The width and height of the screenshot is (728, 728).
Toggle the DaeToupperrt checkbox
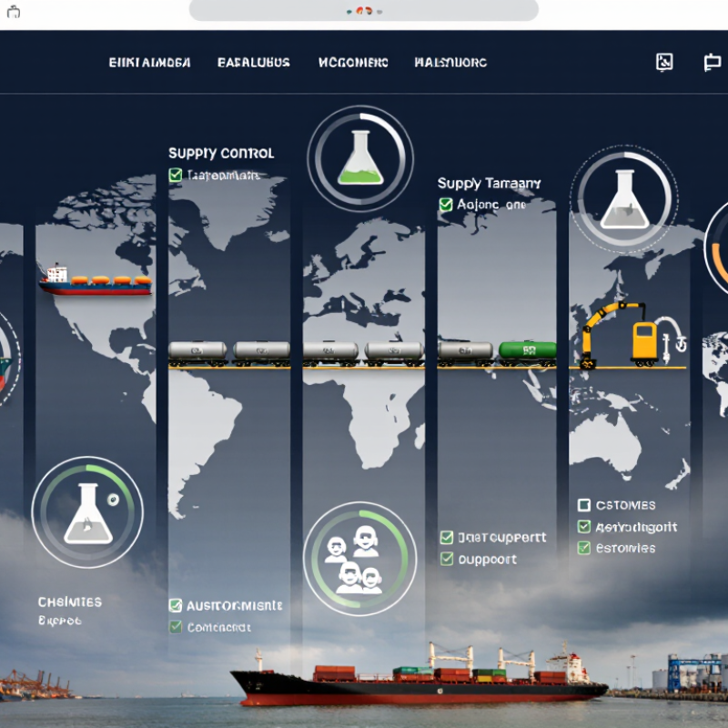tap(447, 537)
